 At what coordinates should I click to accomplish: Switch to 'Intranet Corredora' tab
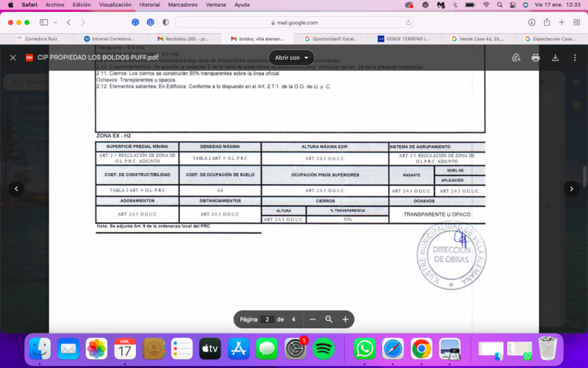[110, 39]
